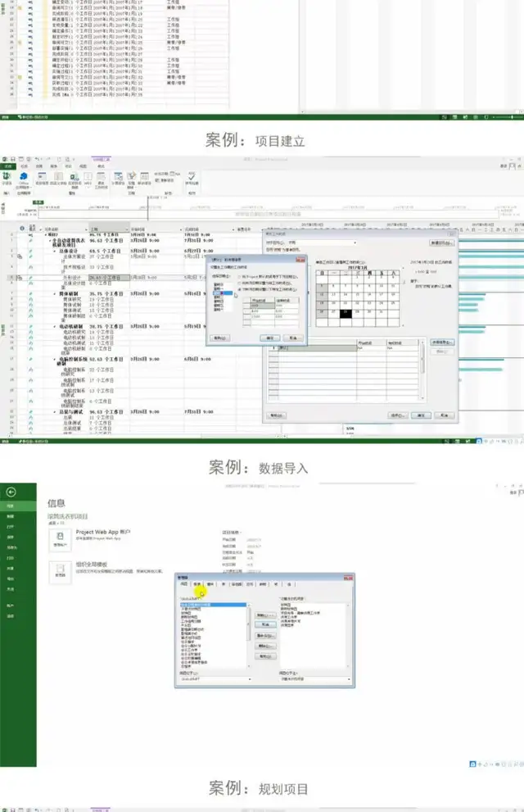Click the rename button in Organizer dialog

265,635
